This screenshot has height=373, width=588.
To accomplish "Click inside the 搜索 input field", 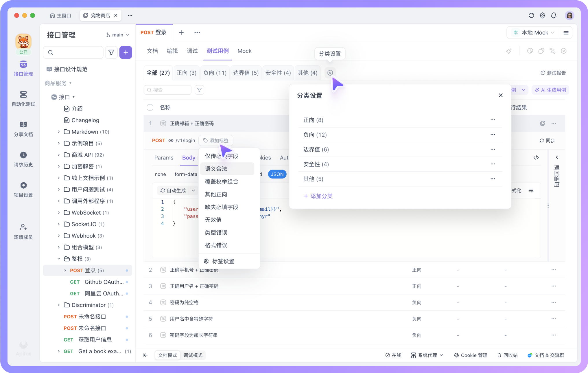I will pyautogui.click(x=168, y=90).
